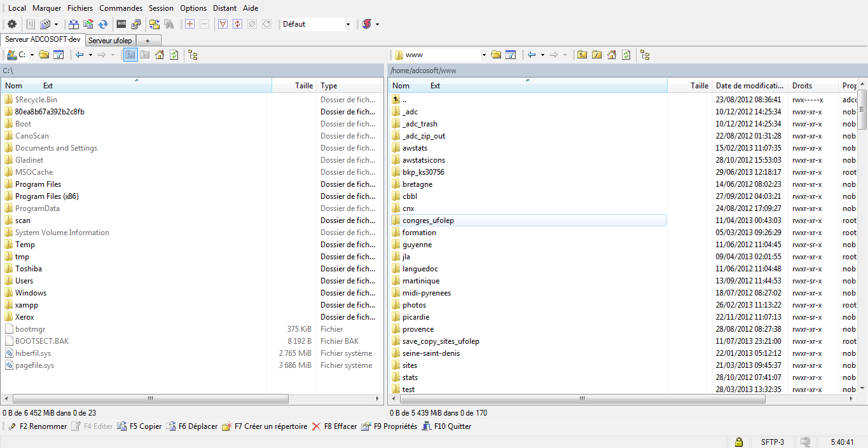Click the queue list icon beside the gear
This screenshot has height=448, width=868.
click(x=31, y=24)
